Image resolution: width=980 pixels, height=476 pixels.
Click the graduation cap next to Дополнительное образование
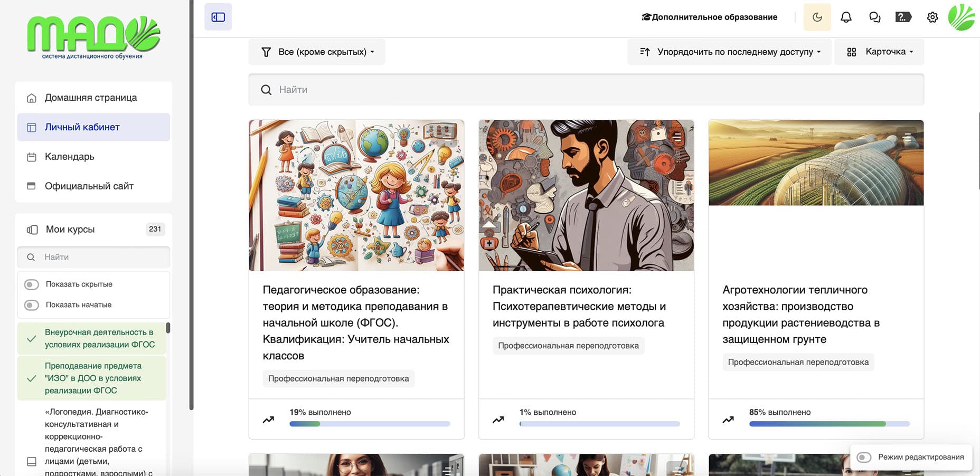[x=646, y=17]
